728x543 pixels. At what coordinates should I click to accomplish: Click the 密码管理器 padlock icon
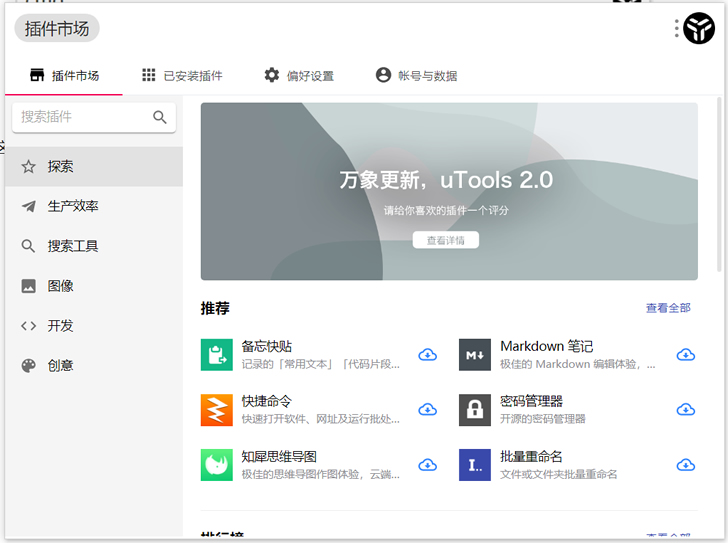(475, 410)
